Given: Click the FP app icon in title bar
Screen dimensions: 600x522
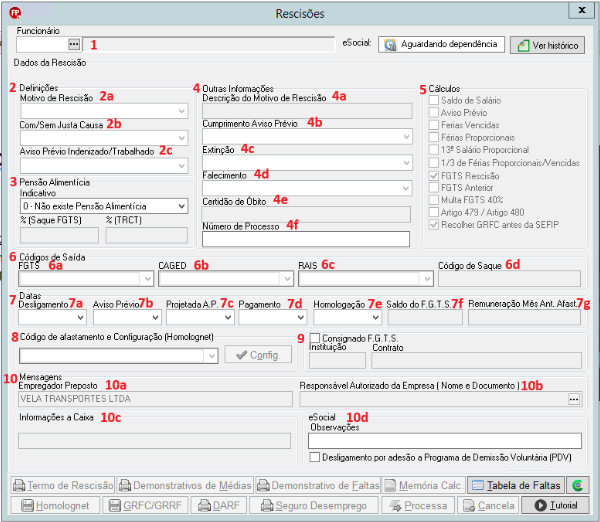Looking at the screenshot, I should 15,13.
